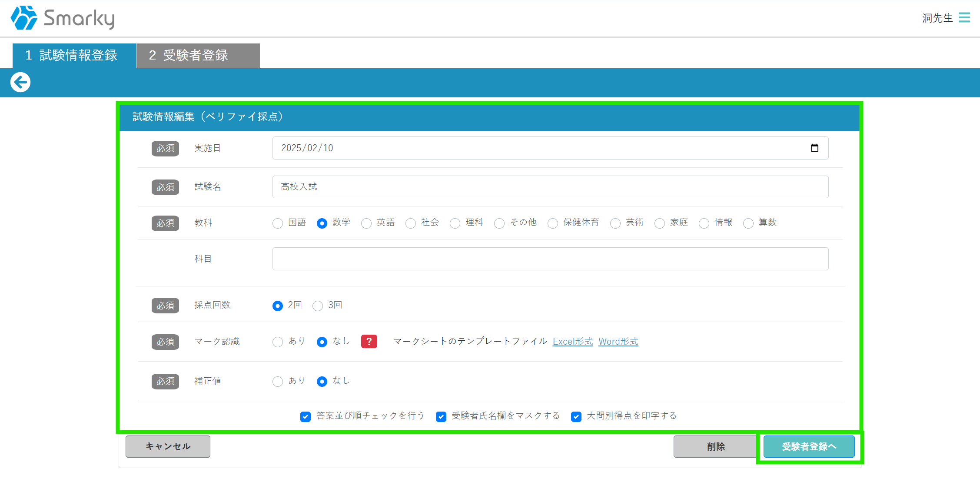Select 数学 subject radio button
Viewport: 980px width, 482px height.
(322, 223)
